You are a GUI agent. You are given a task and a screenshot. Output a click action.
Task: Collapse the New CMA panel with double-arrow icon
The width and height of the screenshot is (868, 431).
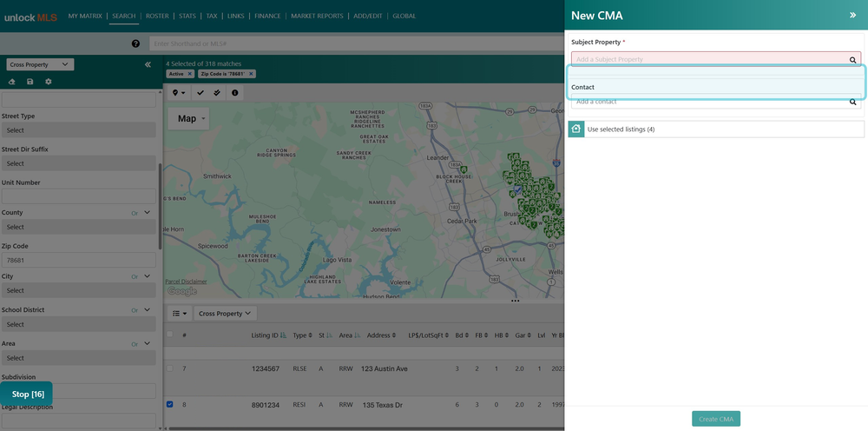click(852, 16)
